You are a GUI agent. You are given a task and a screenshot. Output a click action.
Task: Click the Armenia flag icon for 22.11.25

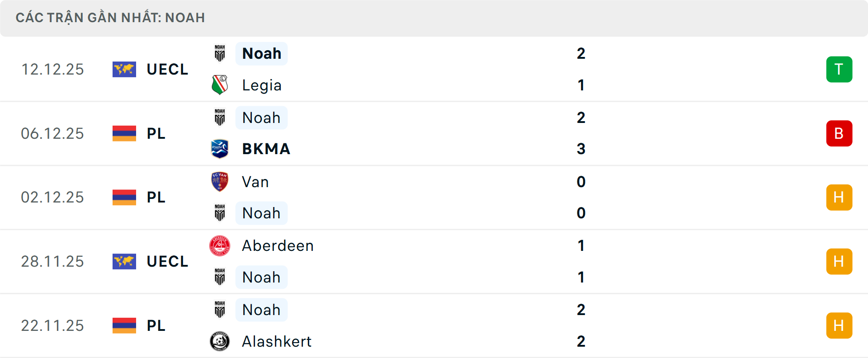click(x=124, y=325)
